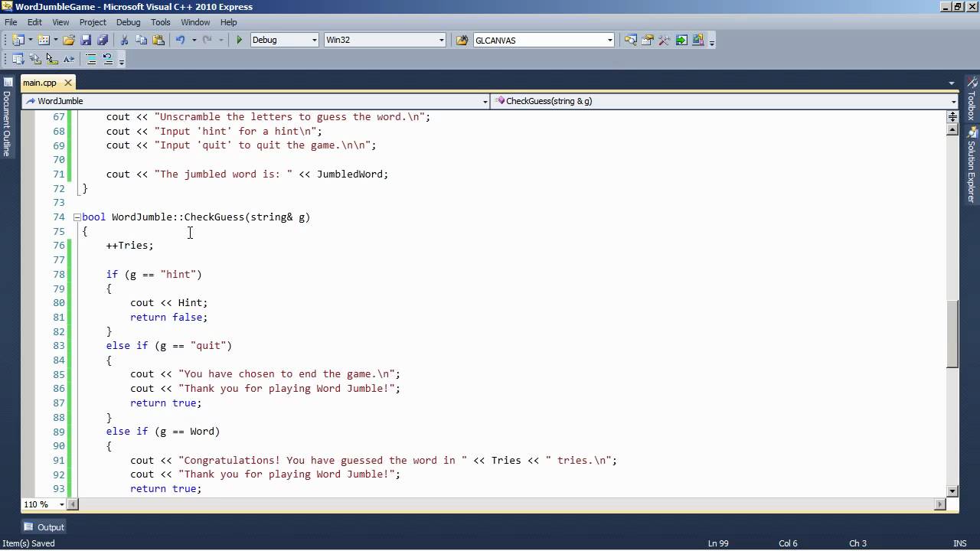Screen dimensions: 980x551
Task: Open the File menu
Action: click(x=11, y=22)
